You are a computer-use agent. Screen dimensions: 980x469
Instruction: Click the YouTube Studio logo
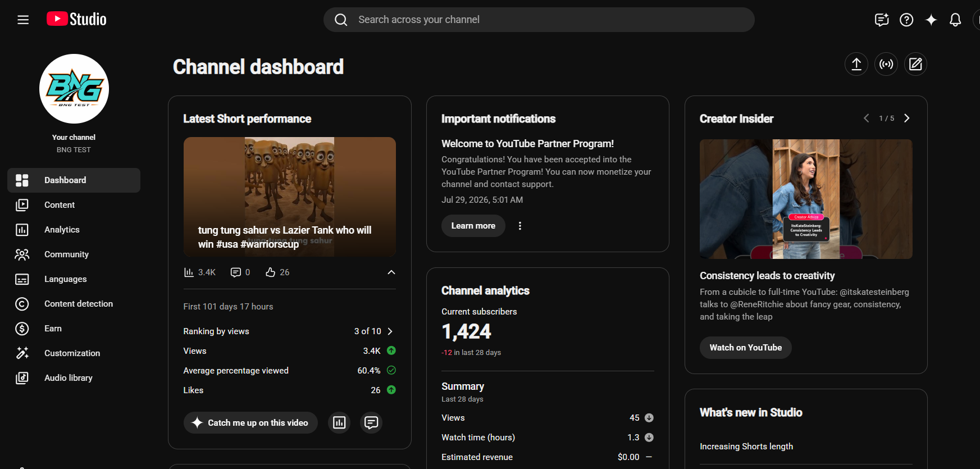[76, 19]
